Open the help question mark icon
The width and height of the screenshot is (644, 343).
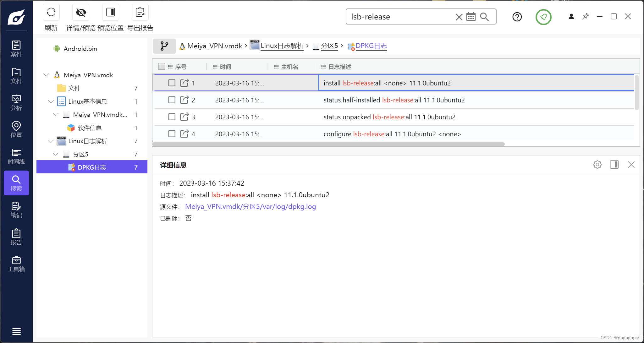coord(517,17)
